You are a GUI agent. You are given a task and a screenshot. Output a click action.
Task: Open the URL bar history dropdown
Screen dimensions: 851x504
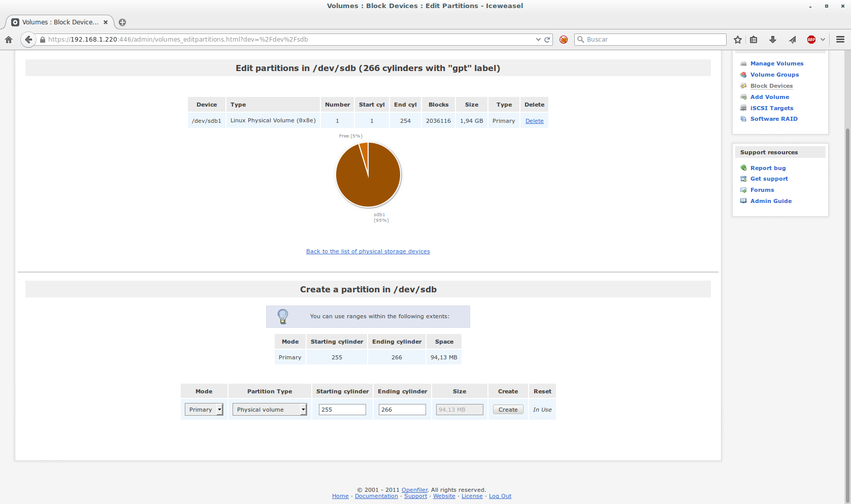(538, 40)
